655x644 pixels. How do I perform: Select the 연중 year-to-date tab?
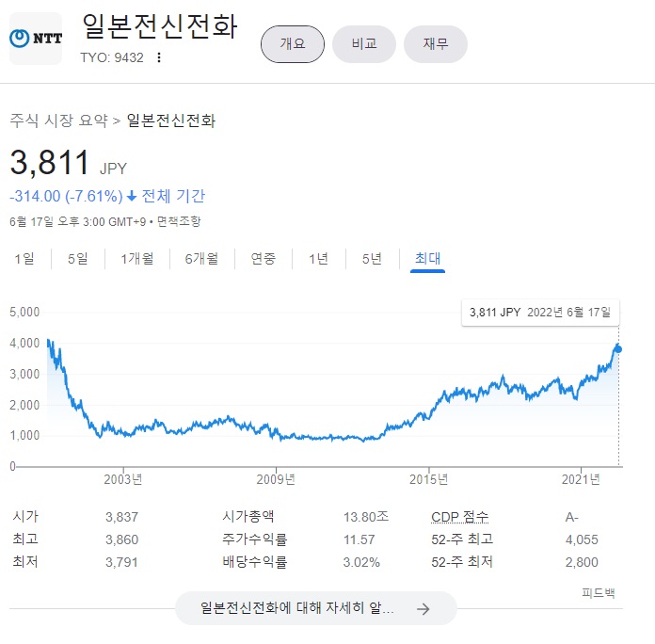tap(263, 259)
